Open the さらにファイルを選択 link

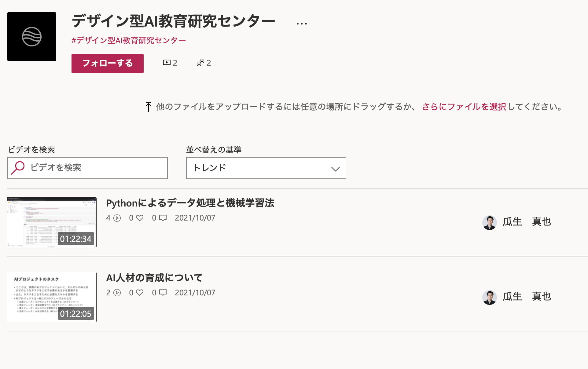(464, 107)
